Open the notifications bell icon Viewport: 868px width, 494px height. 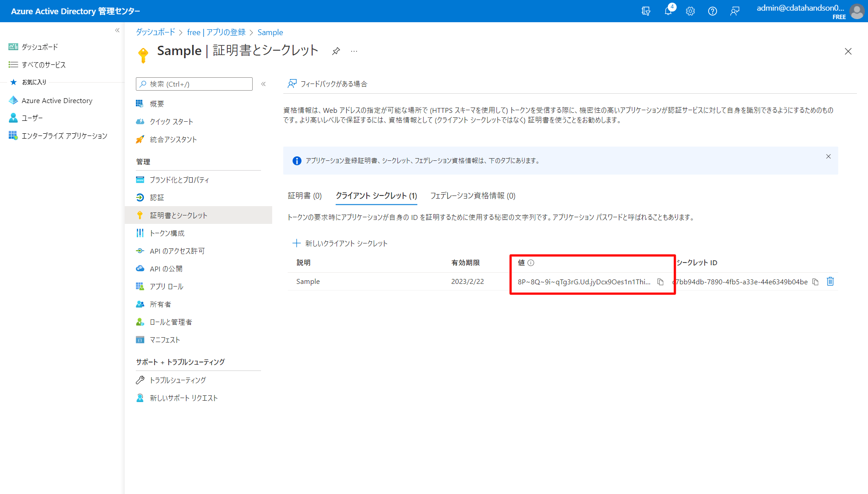point(668,11)
